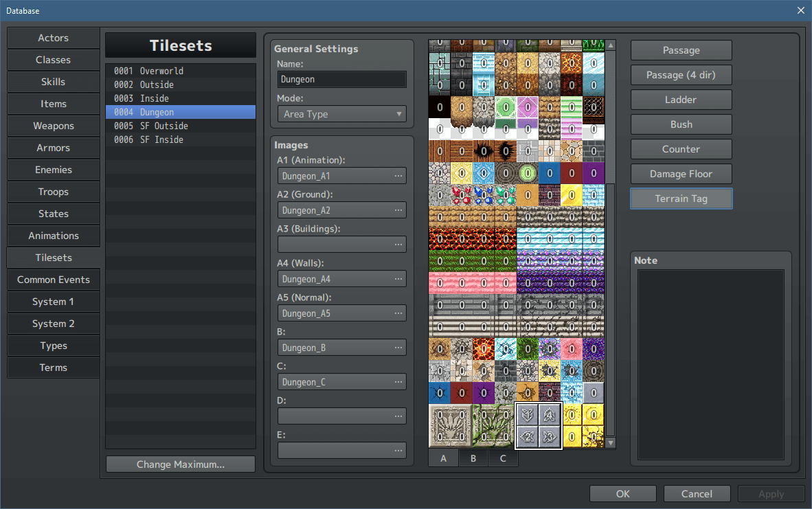Confirm with the OK button
Viewport: 812px width, 509px height.
pos(623,494)
